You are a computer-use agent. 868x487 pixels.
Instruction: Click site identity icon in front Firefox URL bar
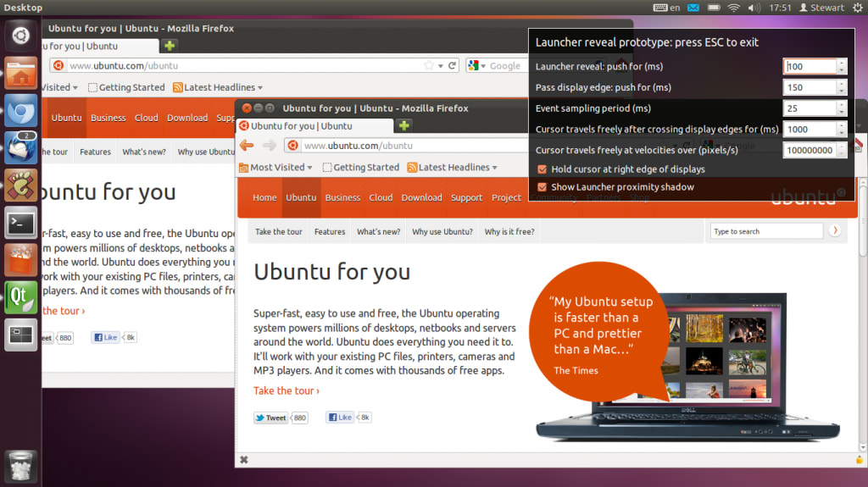[x=292, y=146]
